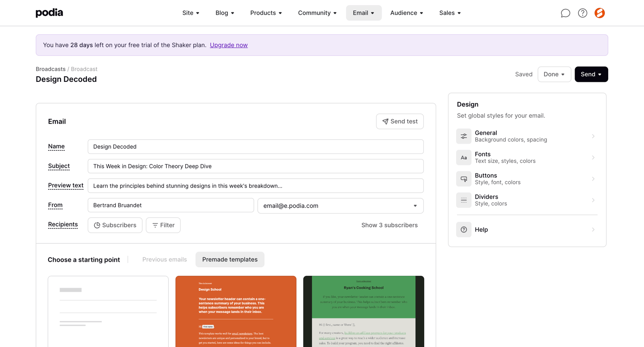Click the Fonts Aa icon
Image resolution: width=644 pixels, height=347 pixels.
[x=464, y=158]
